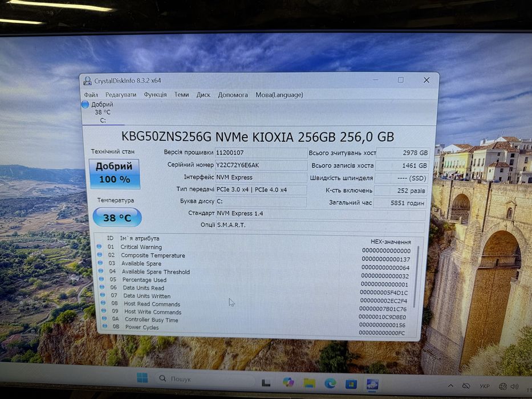Viewport: 532px width, 399px height.
Task: Click the status dot beside Power Cycles
Action: click(105, 327)
